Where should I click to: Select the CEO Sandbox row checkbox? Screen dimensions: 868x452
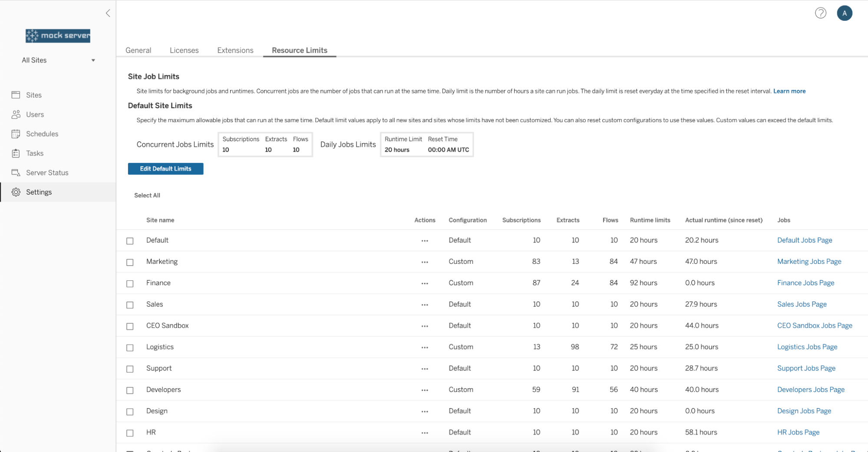tap(130, 326)
